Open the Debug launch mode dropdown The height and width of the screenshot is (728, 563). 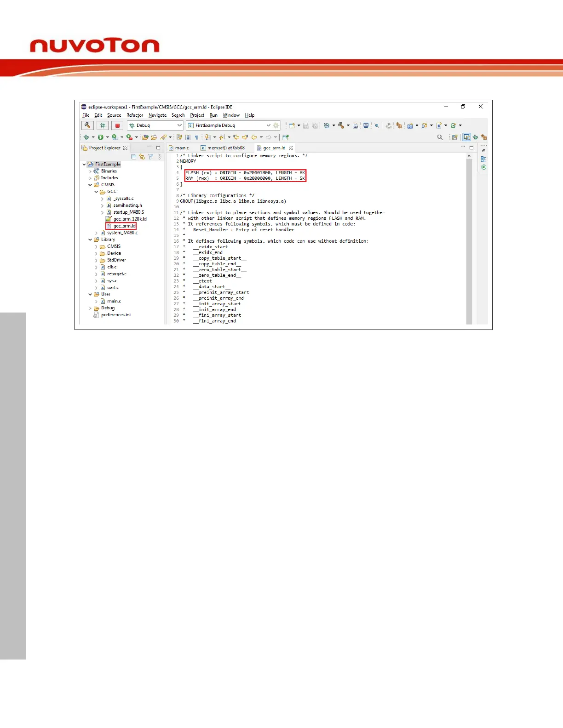[155, 125]
